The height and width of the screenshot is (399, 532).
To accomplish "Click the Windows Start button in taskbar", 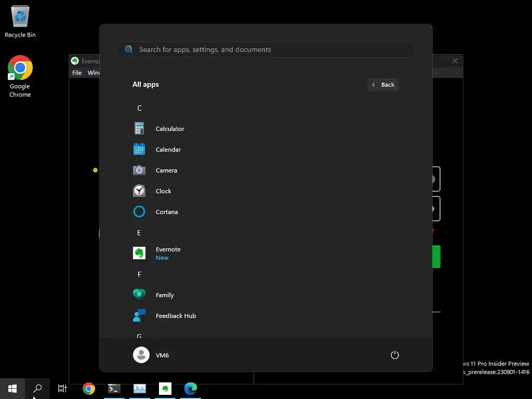I will pos(12,389).
